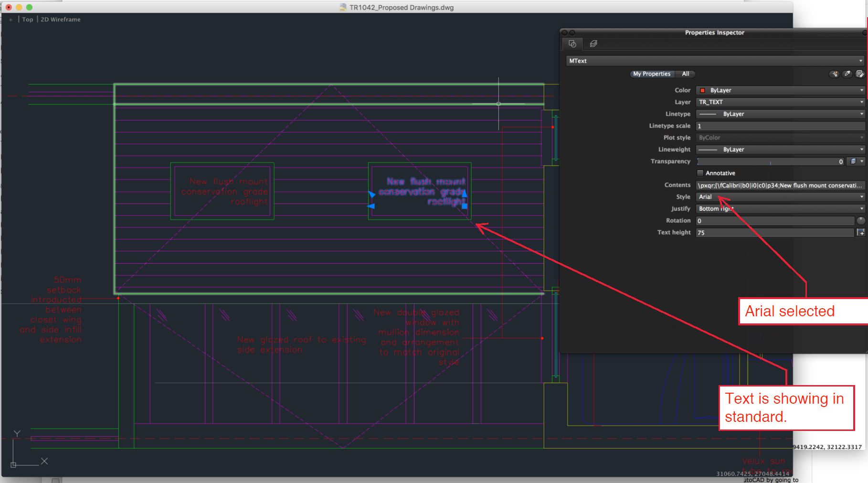Switch to the All properties segment

point(686,74)
